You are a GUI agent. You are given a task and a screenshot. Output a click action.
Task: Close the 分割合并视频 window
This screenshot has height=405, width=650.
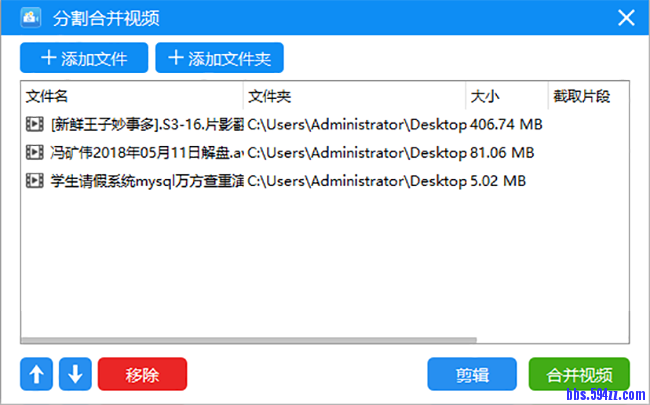tap(626, 18)
